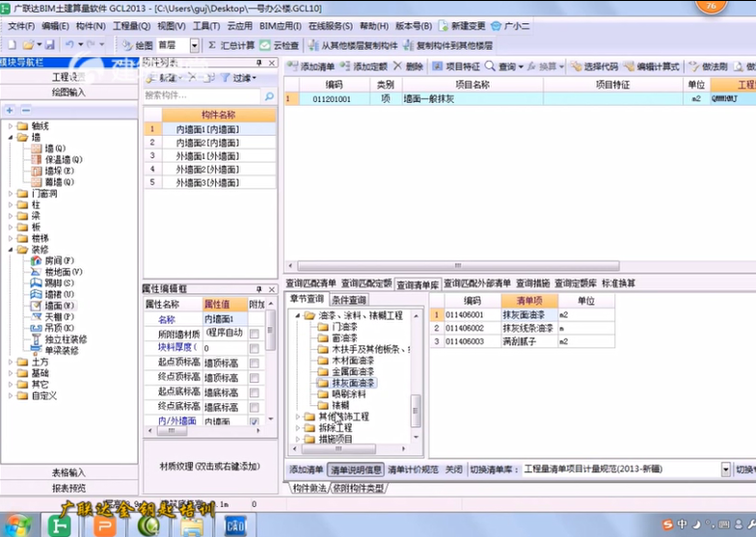Viewport: 756px width, 537px height.
Task: Expand 拆除工程 chapter node
Action: [297, 428]
